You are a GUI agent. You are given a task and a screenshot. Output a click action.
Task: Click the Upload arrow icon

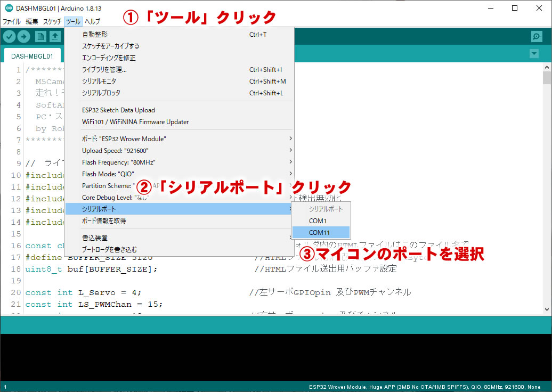coord(23,36)
